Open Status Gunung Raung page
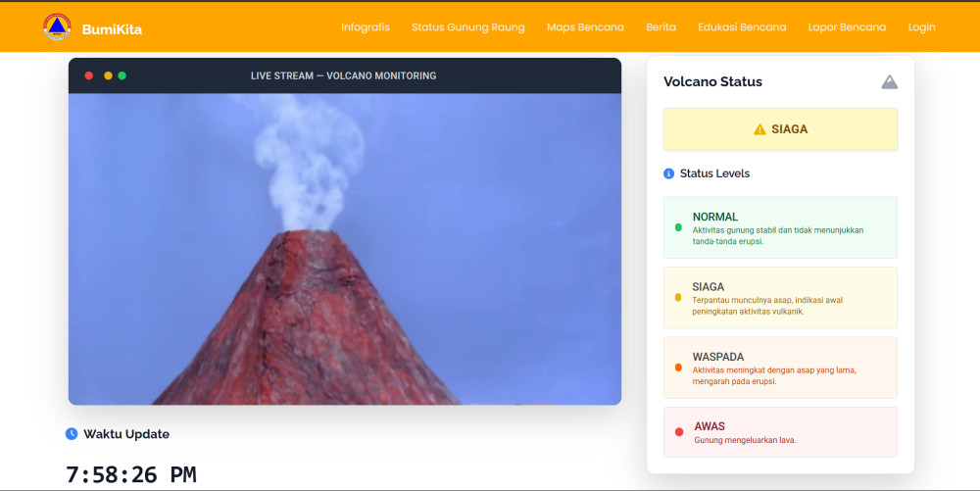 (x=467, y=27)
